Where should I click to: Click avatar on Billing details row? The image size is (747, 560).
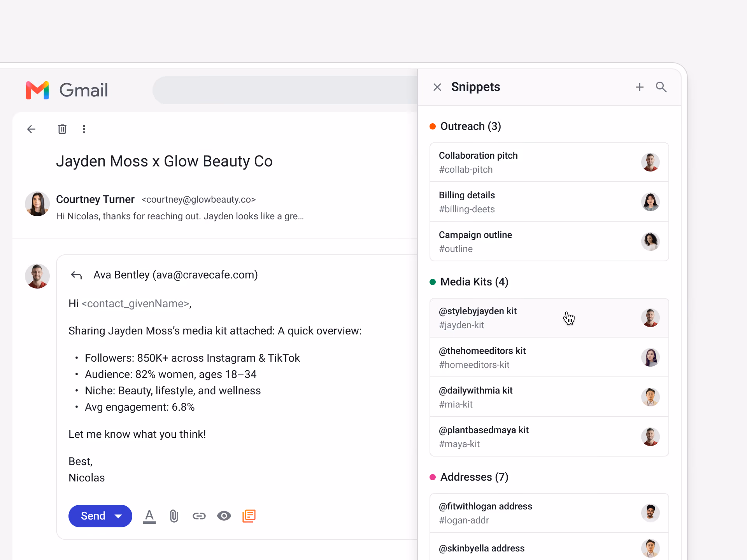tap(651, 202)
